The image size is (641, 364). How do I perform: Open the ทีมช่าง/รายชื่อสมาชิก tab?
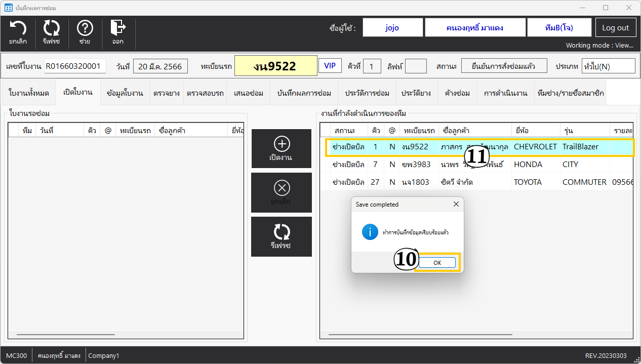570,93
